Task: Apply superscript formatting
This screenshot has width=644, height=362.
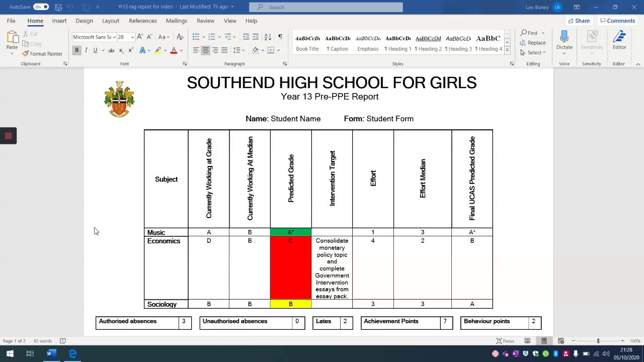Action: pyautogui.click(x=130, y=50)
